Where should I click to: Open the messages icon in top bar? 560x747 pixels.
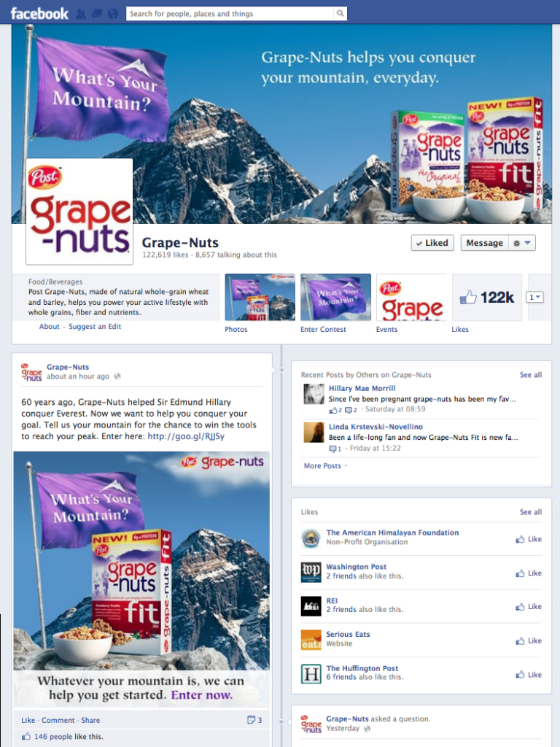tap(97, 14)
